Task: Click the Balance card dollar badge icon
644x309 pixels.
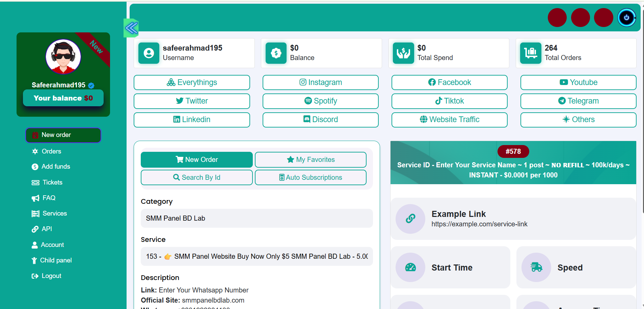Action: point(276,53)
